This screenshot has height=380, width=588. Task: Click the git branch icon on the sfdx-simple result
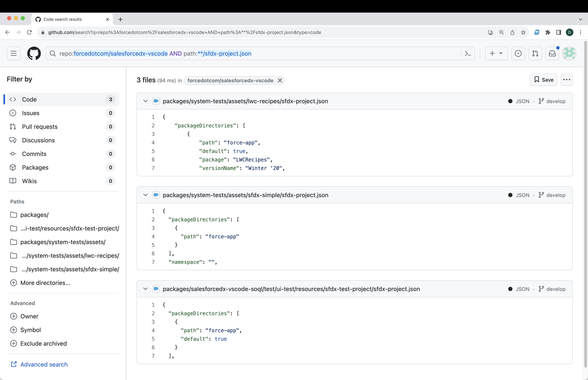click(541, 195)
